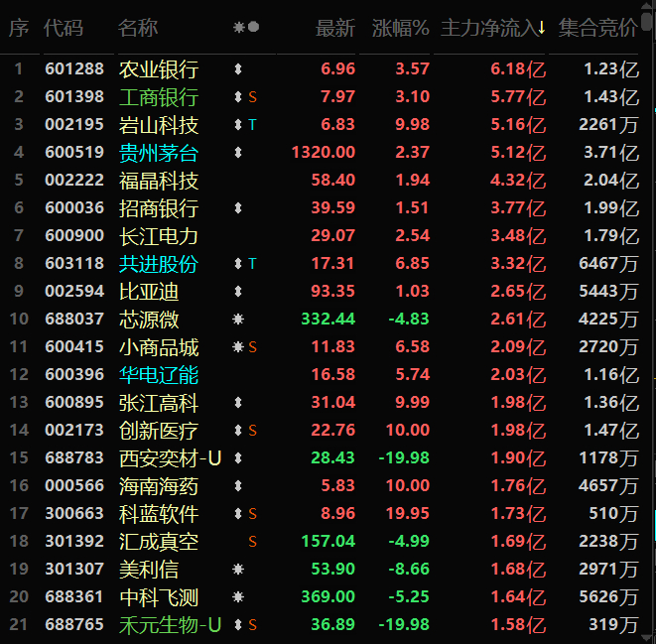
Task: Click the star marker next to 中科飞测
Action: tap(238, 596)
